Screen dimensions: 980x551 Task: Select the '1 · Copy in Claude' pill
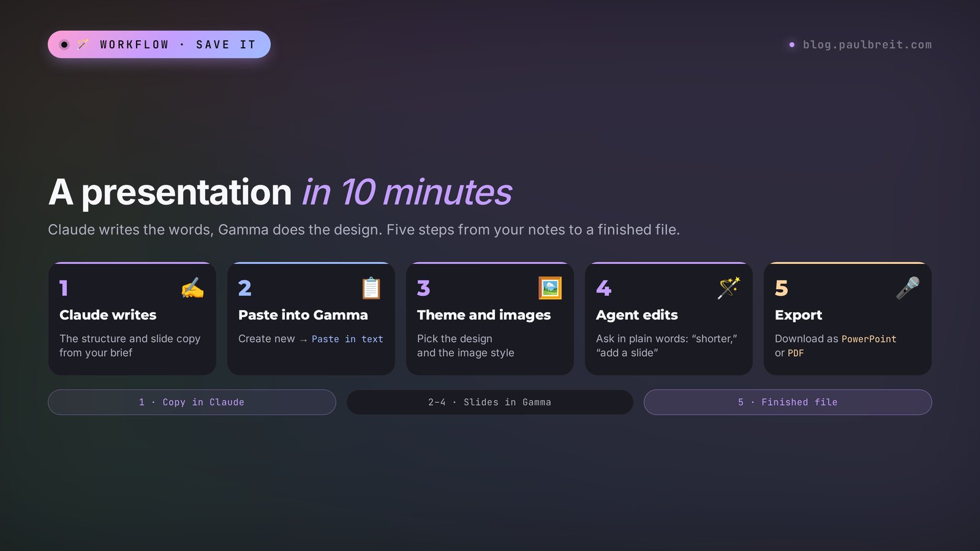point(192,402)
